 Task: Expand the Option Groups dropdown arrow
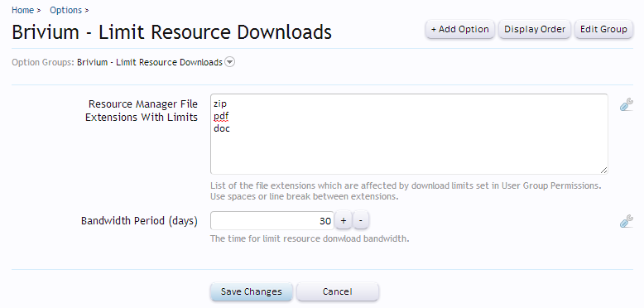coord(230,62)
